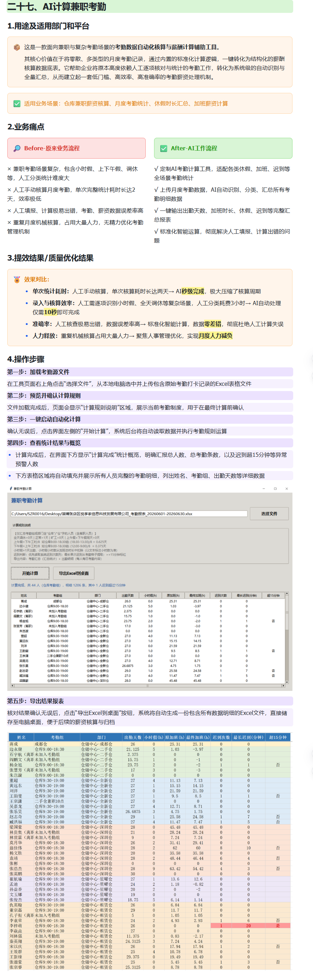
Task: Start calculation with the 开始计算 button
Action: [x=30, y=573]
